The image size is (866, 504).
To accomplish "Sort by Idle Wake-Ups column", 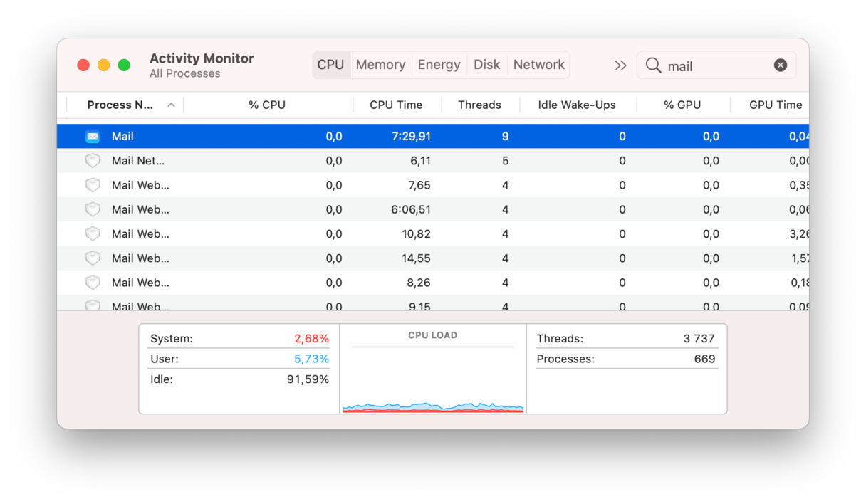I will [x=576, y=105].
